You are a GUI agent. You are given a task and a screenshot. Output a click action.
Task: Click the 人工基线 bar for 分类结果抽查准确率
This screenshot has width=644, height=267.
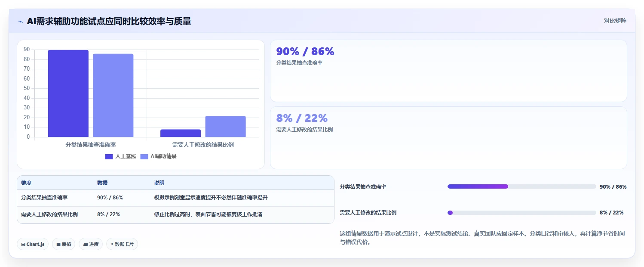[68, 93]
